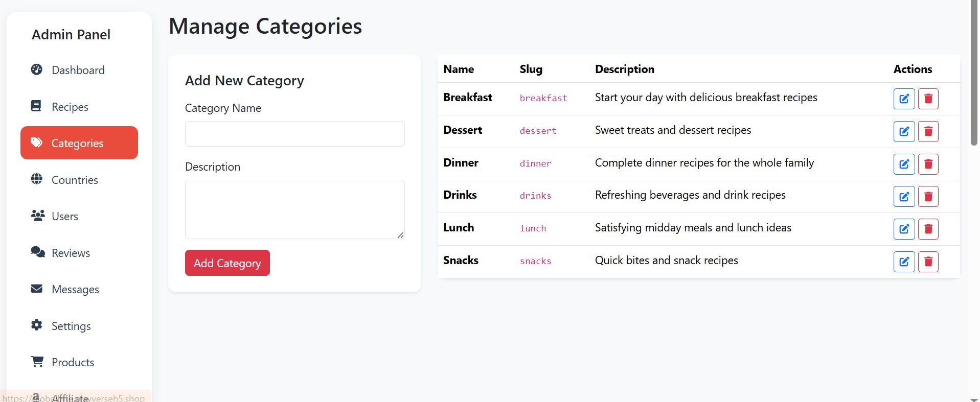This screenshot has height=402, width=980.
Task: Delete the Dessert category
Action: tap(928, 131)
